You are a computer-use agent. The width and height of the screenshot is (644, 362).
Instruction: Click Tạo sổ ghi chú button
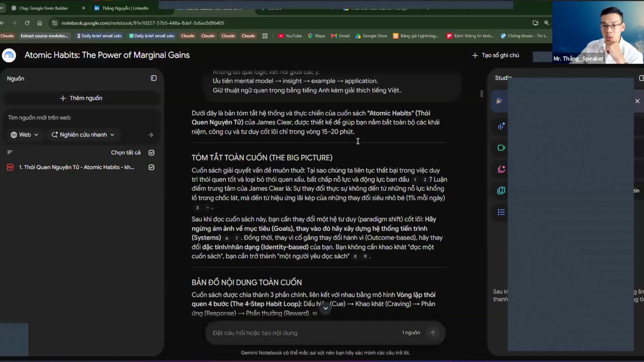495,55
